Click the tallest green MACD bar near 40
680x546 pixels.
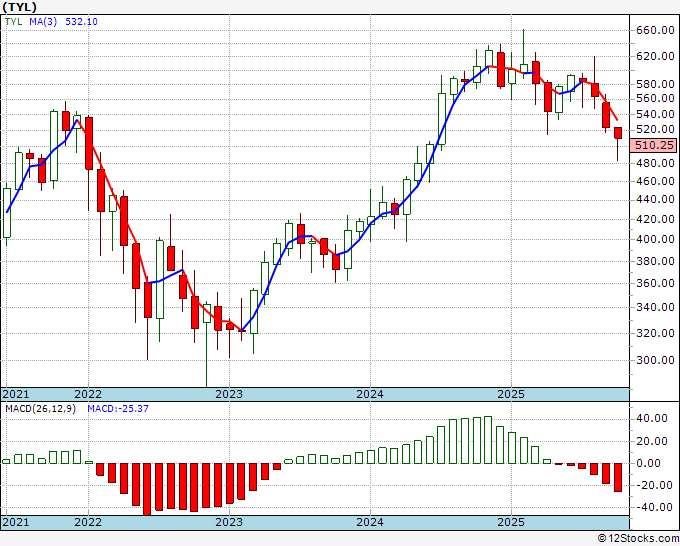point(488,439)
